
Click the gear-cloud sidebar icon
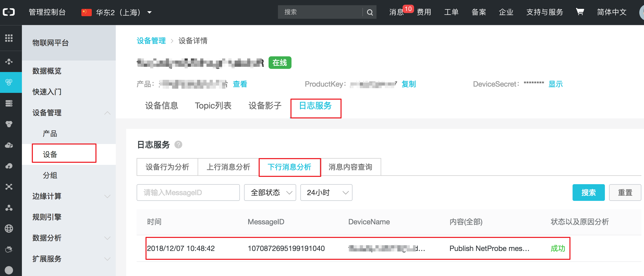pyautogui.click(x=9, y=249)
